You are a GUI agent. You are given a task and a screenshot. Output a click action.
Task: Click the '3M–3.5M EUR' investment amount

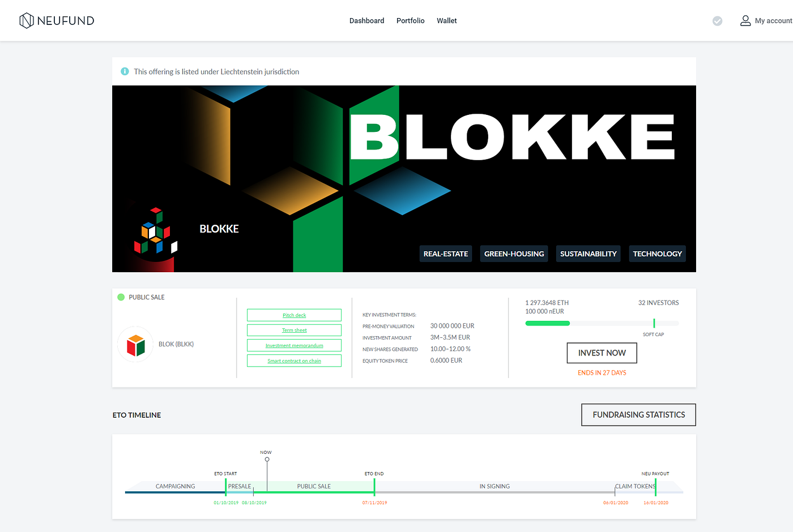tap(450, 337)
